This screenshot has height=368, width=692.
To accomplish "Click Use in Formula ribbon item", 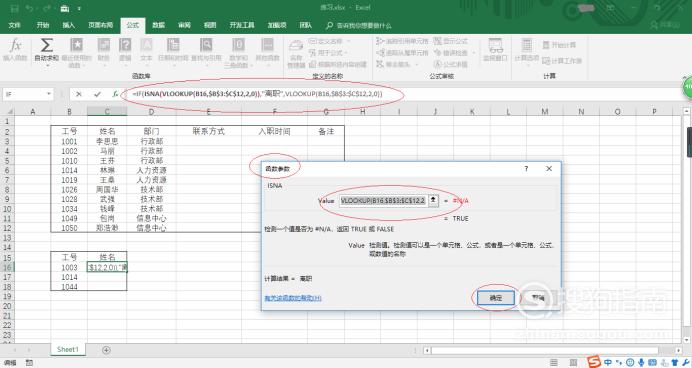I will pyautogui.click(x=329, y=53).
